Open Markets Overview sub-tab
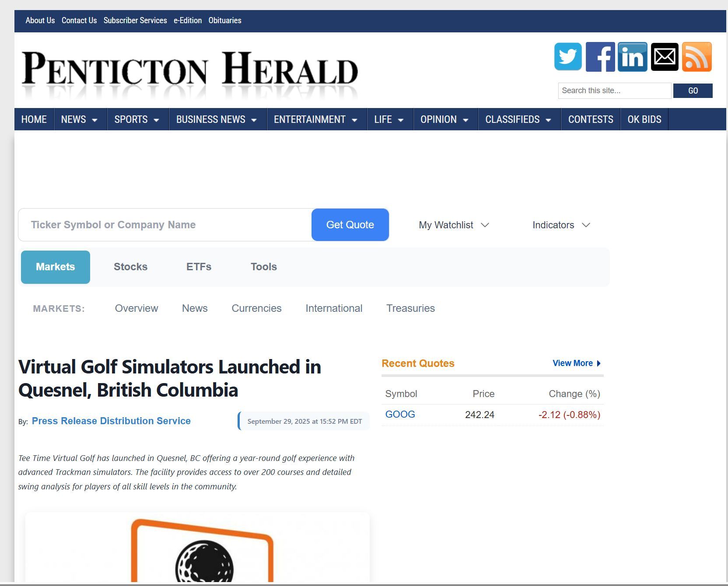Screen dimensions: 728x586 (x=136, y=308)
